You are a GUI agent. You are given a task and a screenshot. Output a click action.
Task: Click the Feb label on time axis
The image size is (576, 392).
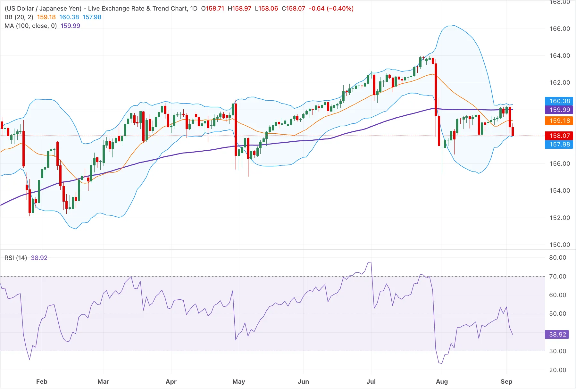pyautogui.click(x=42, y=381)
